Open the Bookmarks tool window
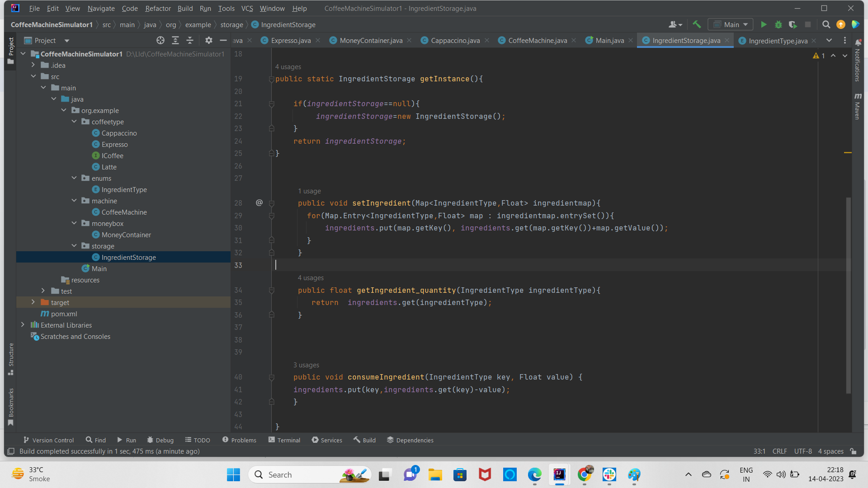 point(11,407)
